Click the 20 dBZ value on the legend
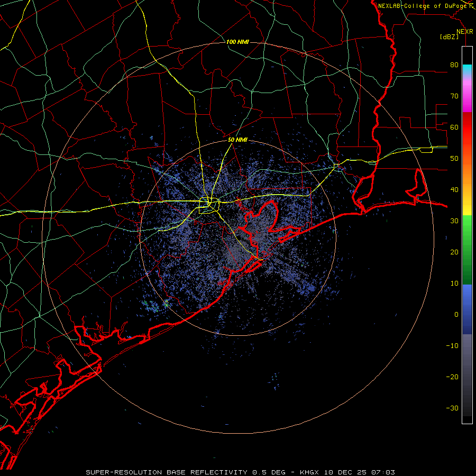The height and width of the screenshot is (476, 476). click(x=454, y=252)
